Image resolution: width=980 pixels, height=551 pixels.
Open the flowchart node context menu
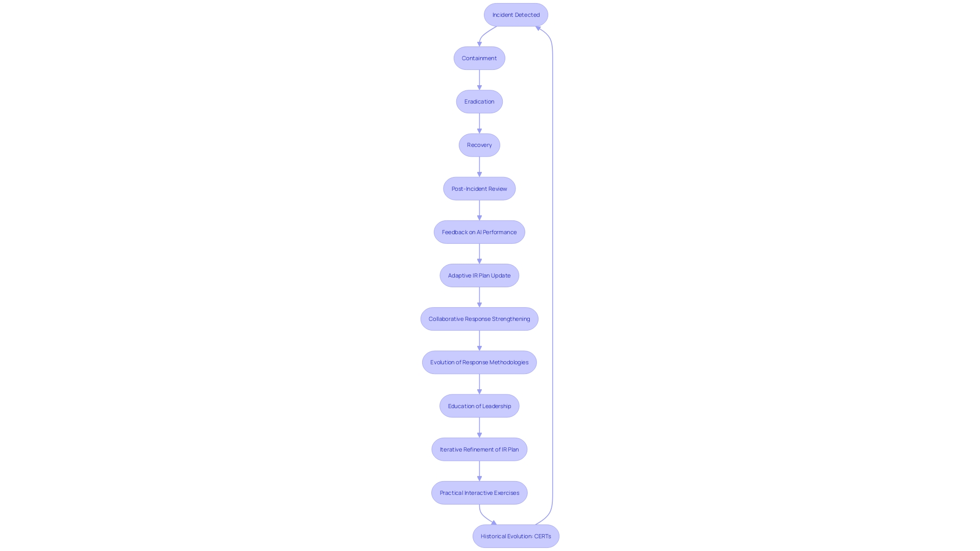coord(515,14)
